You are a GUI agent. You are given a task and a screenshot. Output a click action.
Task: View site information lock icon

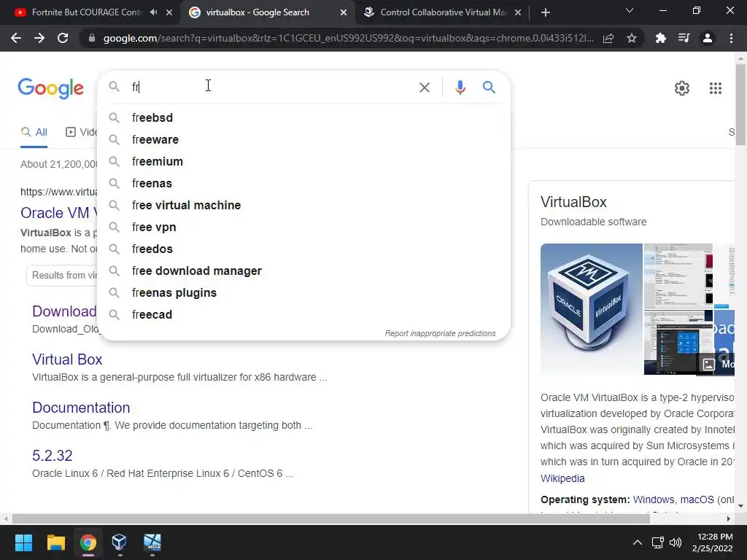(92, 38)
